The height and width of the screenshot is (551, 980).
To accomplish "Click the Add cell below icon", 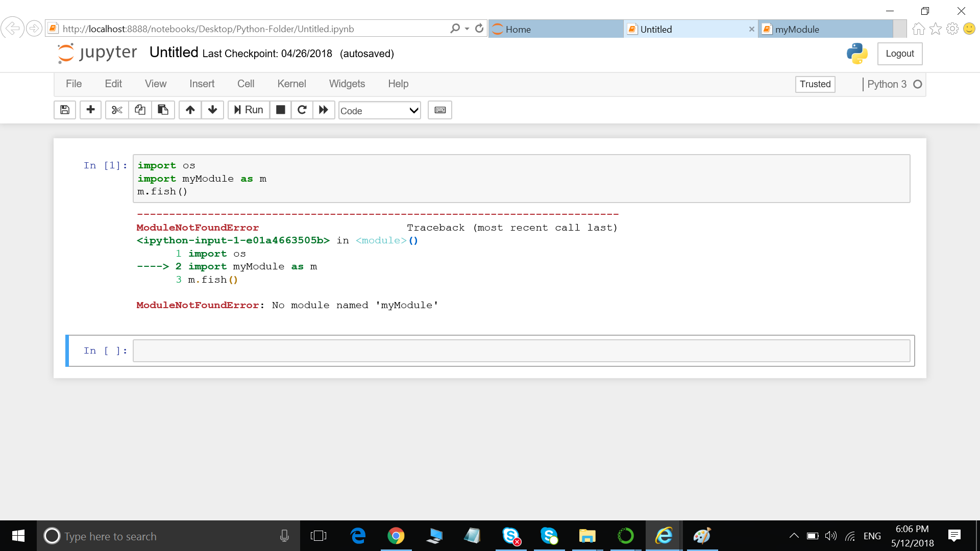I will pyautogui.click(x=89, y=110).
